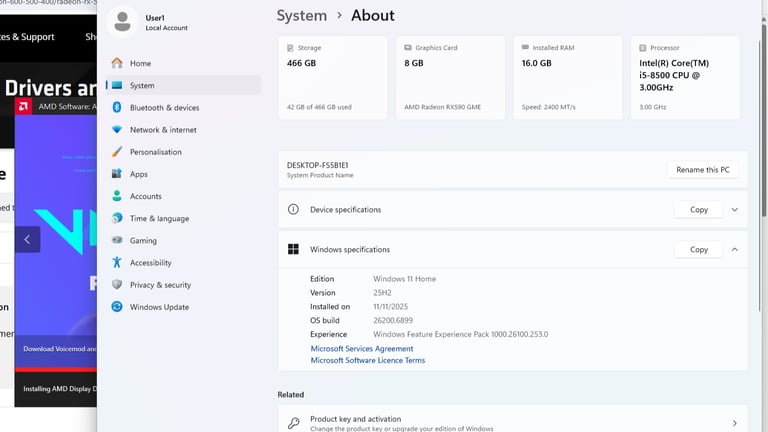Click Gaming in Settings navigation
Image resolution: width=768 pixels, height=432 pixels.
pos(183,240)
